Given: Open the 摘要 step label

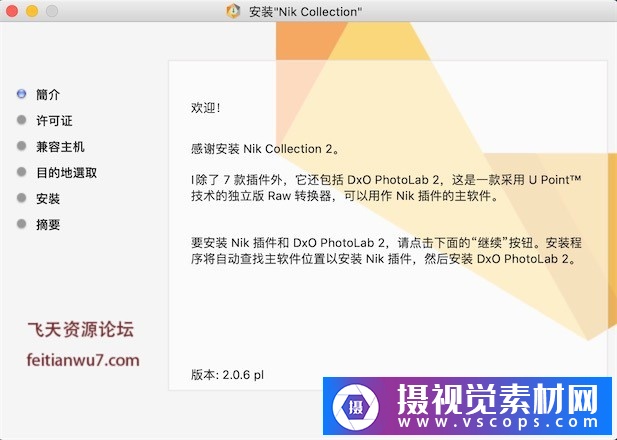Looking at the screenshot, I should [x=48, y=224].
